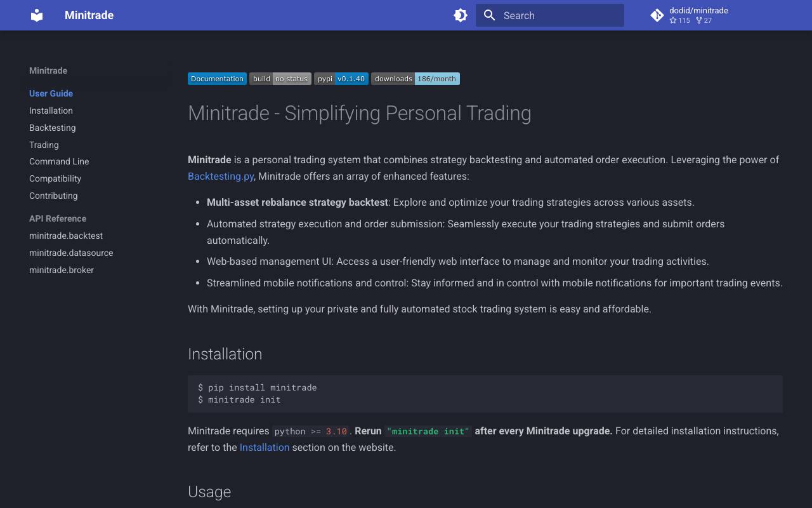Screen dimensions: 812x508
Task: Click the pip install code block
Action: tap(485, 394)
